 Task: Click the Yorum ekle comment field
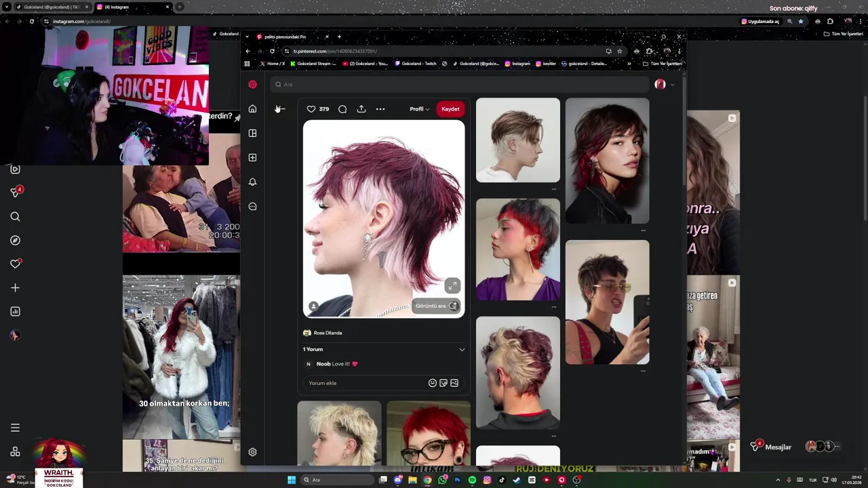click(x=366, y=383)
